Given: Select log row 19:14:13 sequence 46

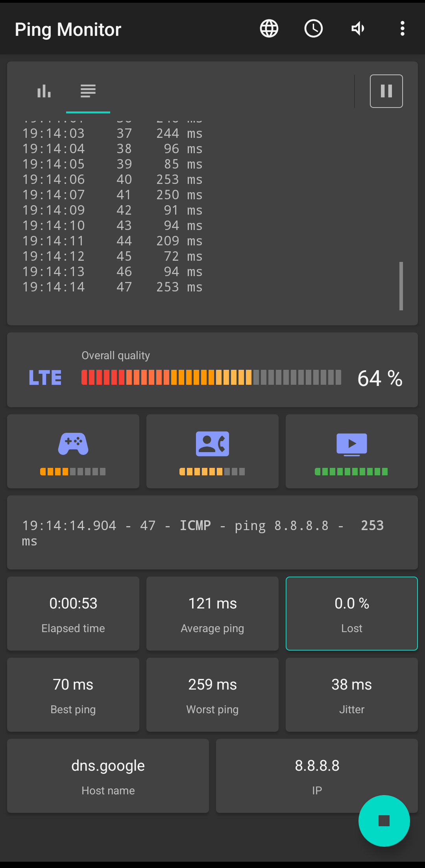Looking at the screenshot, I should (x=112, y=272).
